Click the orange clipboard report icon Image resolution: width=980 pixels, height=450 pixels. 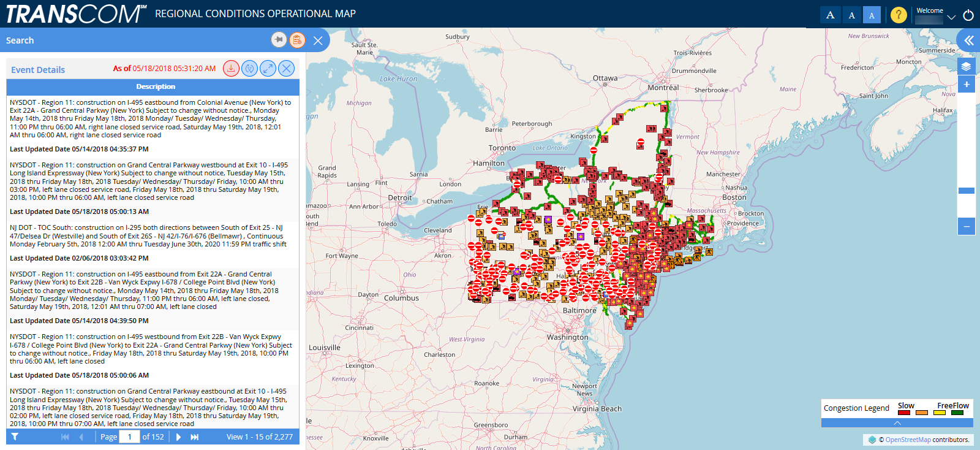tap(297, 40)
